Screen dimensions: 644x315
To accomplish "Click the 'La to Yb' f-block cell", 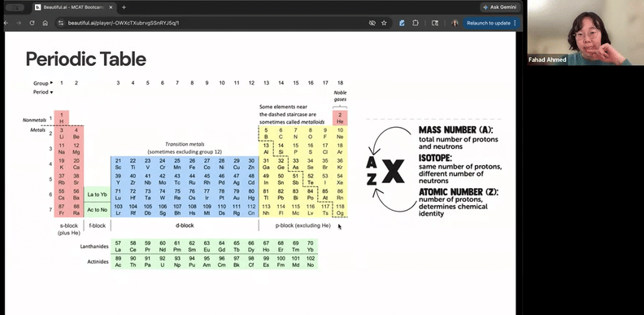I will (x=98, y=195).
